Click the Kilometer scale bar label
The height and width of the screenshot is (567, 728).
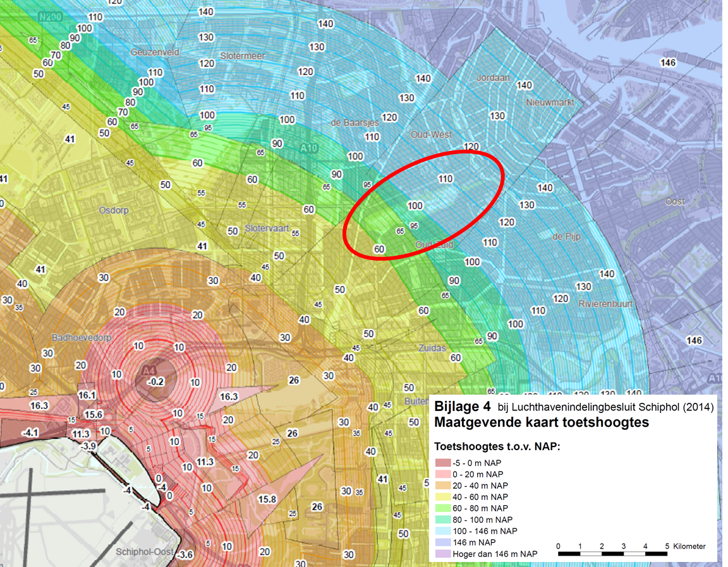(689, 546)
